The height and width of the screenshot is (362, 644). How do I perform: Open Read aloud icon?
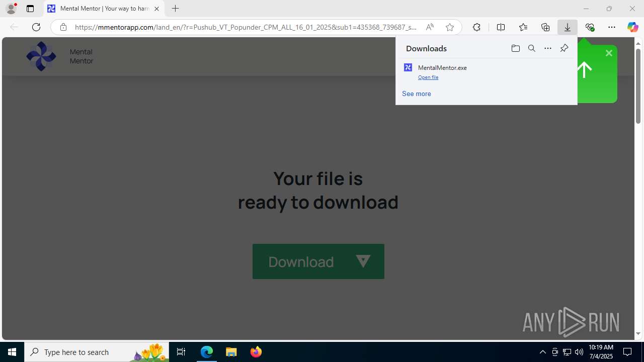(430, 27)
